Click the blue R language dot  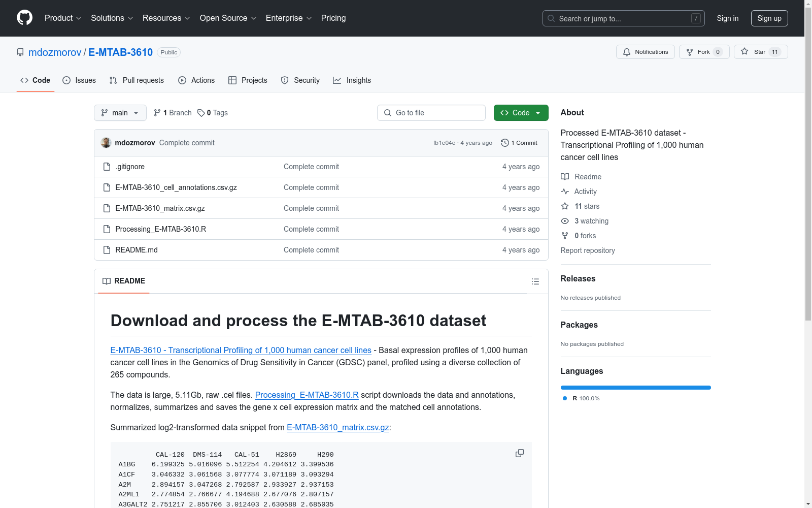pyautogui.click(x=565, y=398)
